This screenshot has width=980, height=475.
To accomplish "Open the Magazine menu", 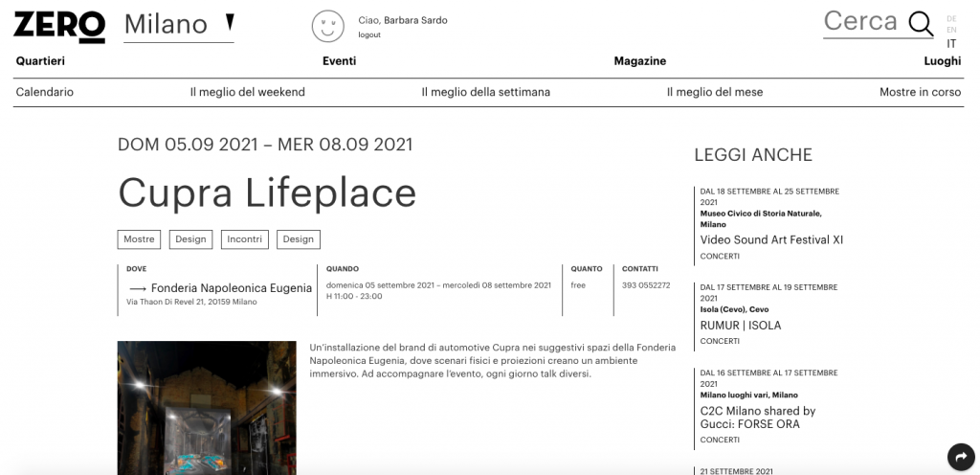I will click(x=640, y=61).
